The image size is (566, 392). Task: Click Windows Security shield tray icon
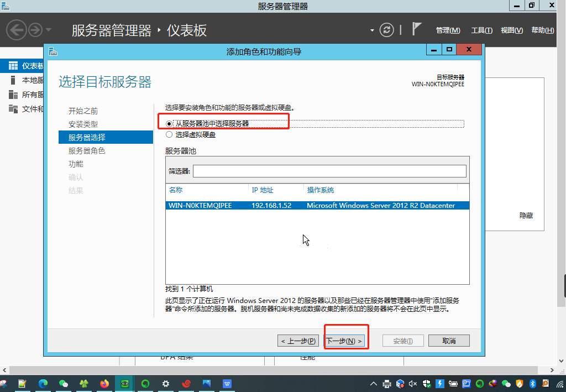pyautogui.click(x=427, y=384)
